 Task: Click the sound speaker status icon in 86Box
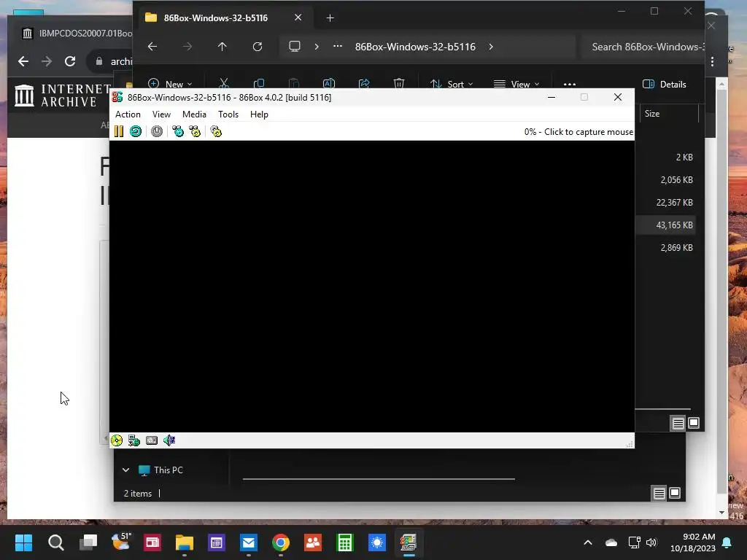click(169, 440)
